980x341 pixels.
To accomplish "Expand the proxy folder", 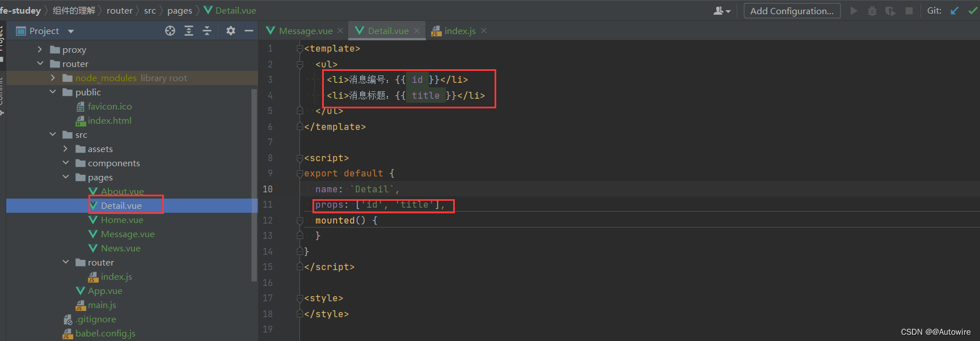I will pyautogui.click(x=40, y=49).
